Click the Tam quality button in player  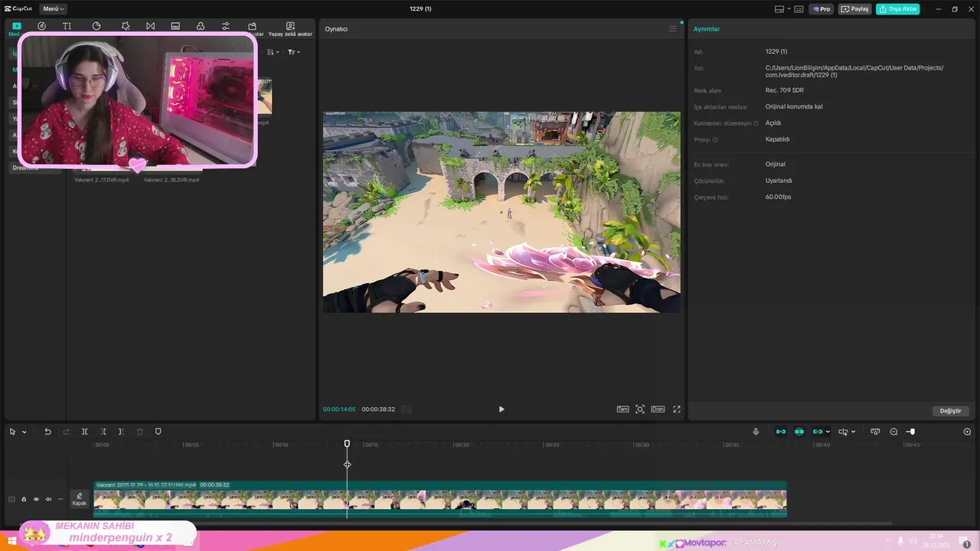(623, 409)
